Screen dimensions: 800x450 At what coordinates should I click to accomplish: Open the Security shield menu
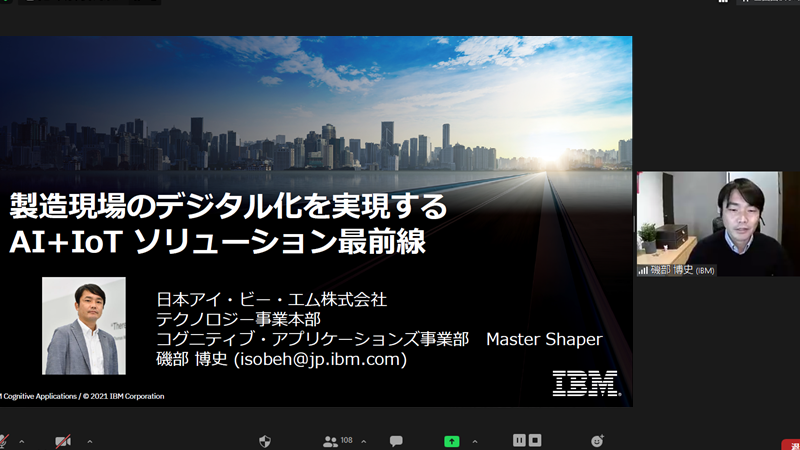pyautogui.click(x=265, y=441)
